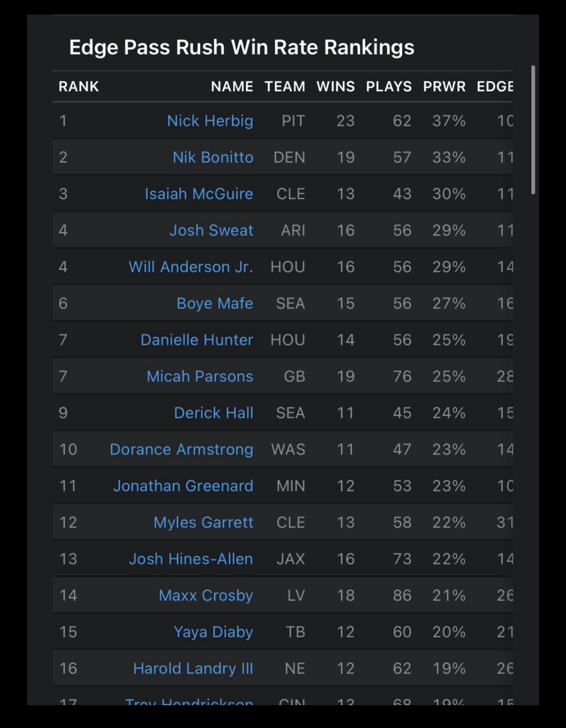
Task: Open the Myles Garrett link
Action: (203, 522)
